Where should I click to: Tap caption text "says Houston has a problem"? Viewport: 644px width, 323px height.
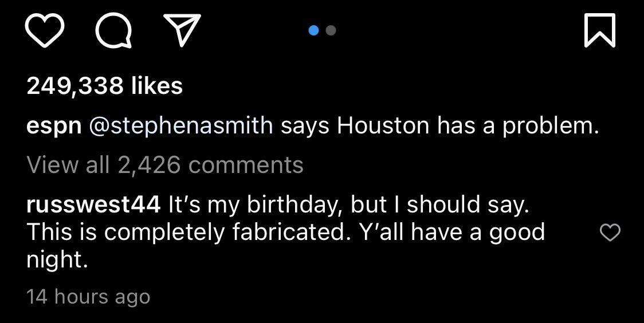439,125
